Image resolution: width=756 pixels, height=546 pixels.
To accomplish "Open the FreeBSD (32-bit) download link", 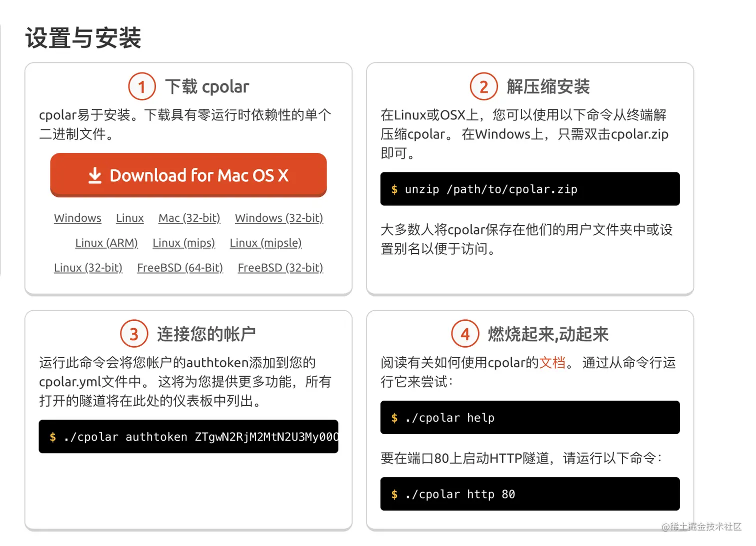I will pyautogui.click(x=280, y=268).
